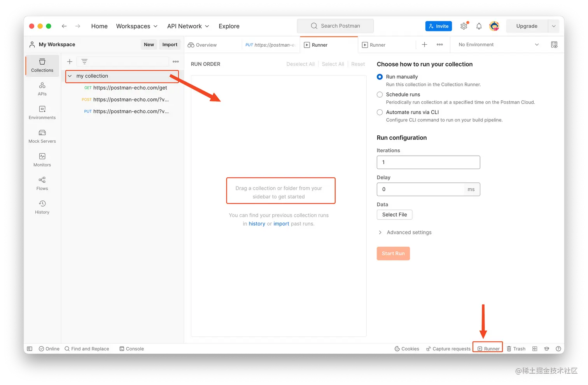The image size is (588, 385).
Task: Click the Iterations input field
Action: 428,162
